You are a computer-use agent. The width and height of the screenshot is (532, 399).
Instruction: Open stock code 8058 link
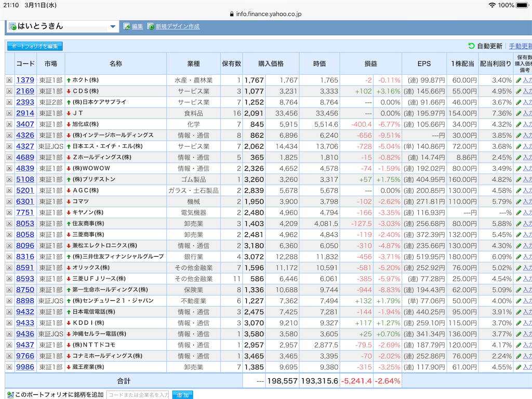pyautogui.click(x=25, y=234)
